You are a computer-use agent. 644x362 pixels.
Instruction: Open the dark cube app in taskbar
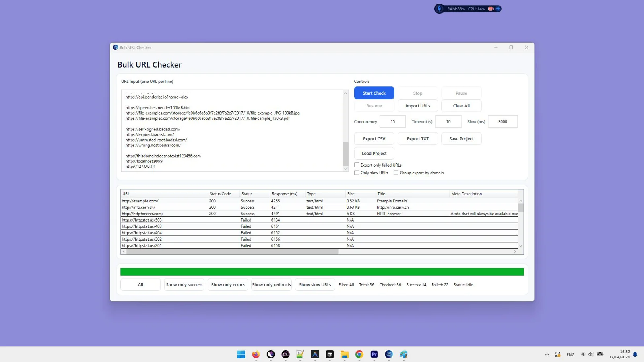[330, 354]
